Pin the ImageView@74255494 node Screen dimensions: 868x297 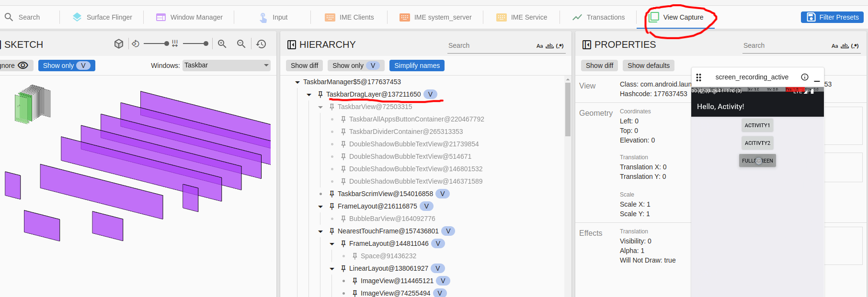point(355,293)
